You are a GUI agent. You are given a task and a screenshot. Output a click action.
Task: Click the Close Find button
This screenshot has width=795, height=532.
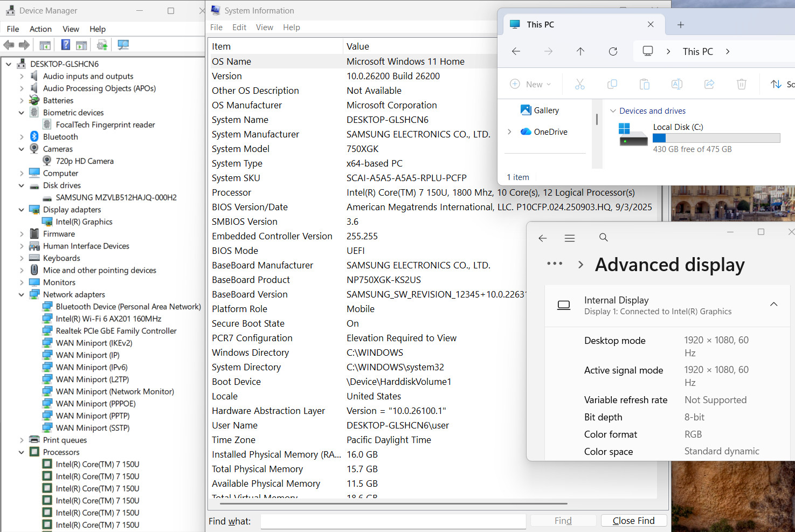coord(634,521)
